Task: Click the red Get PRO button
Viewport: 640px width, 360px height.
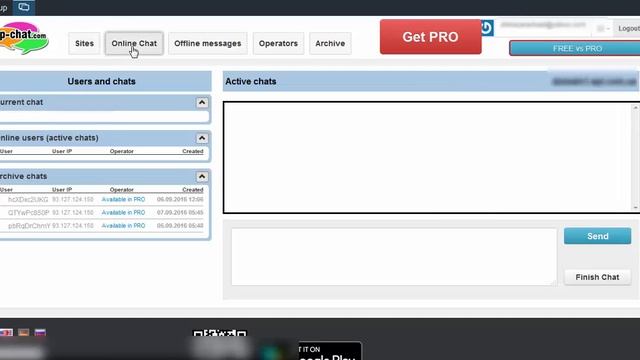Action: [x=431, y=37]
